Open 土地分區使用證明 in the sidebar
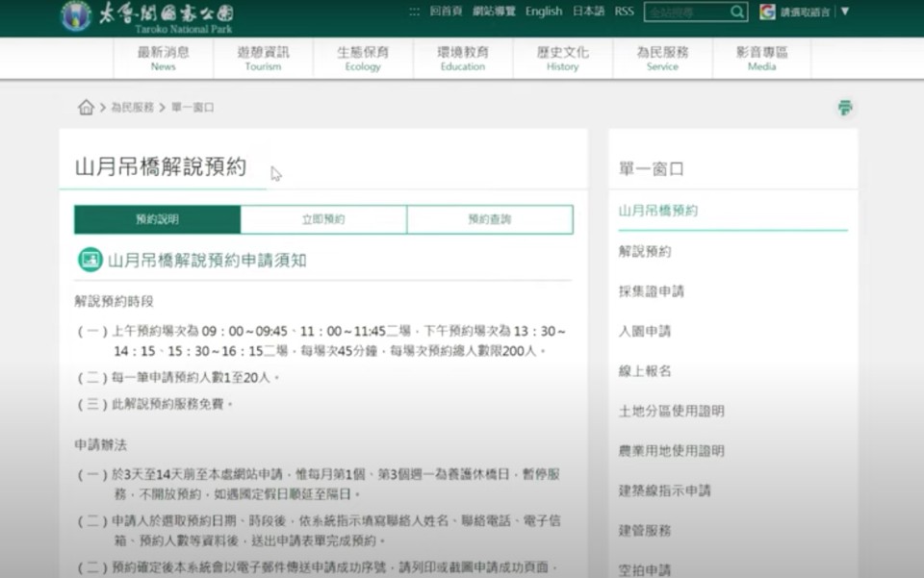Image resolution: width=924 pixels, height=578 pixels. 671,411
